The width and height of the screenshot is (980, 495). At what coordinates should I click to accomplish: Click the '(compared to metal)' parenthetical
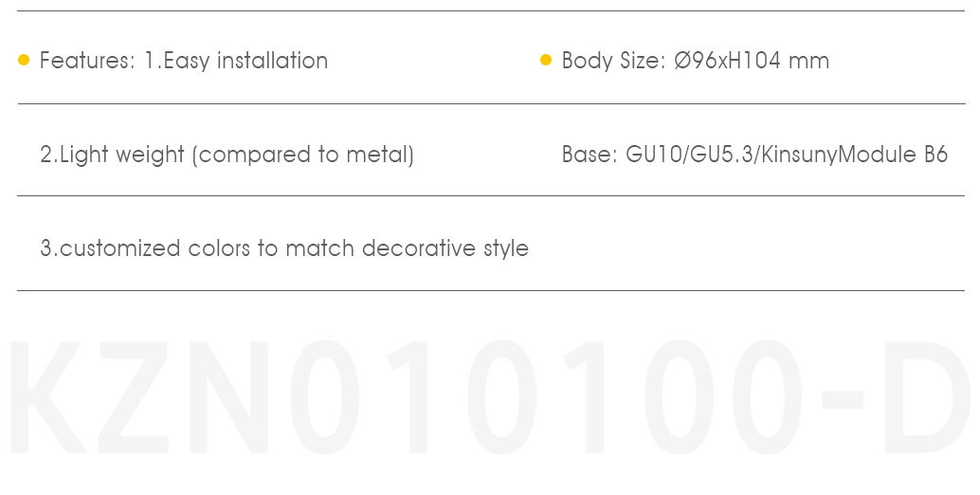303,155
